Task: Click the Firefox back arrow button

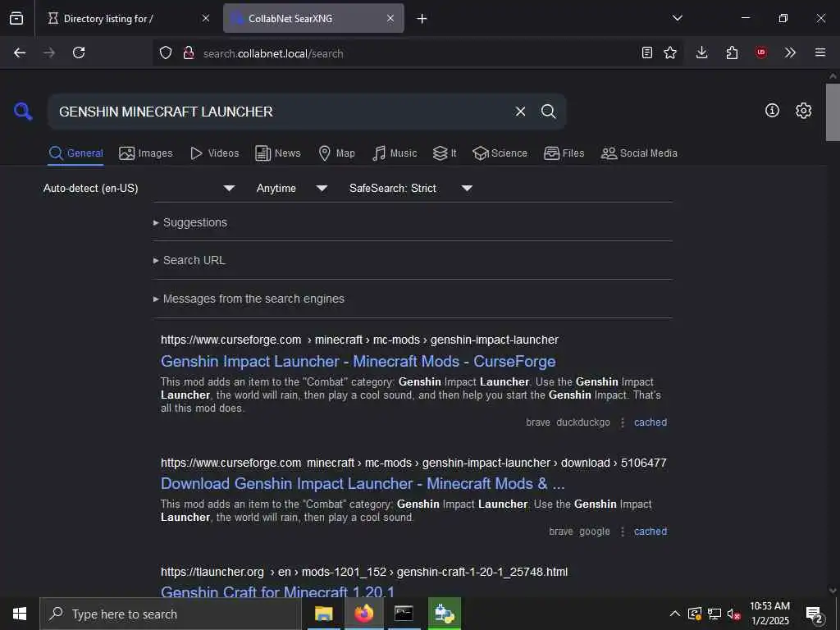Action: pyautogui.click(x=20, y=52)
